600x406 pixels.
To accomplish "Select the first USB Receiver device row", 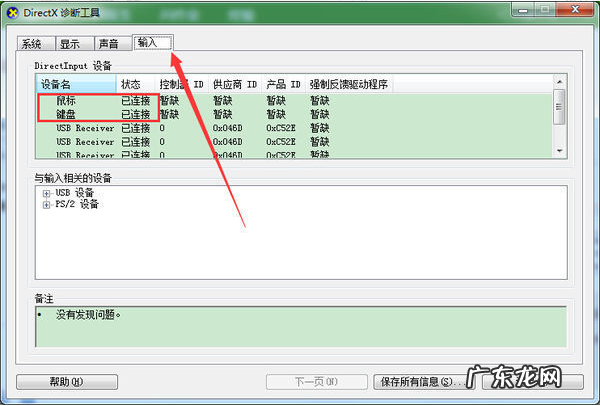I will pos(294,128).
